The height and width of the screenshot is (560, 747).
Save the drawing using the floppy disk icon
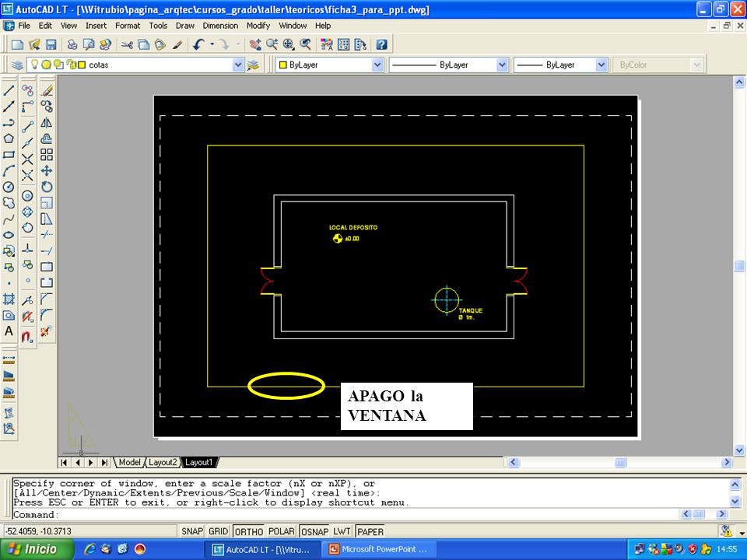point(51,45)
